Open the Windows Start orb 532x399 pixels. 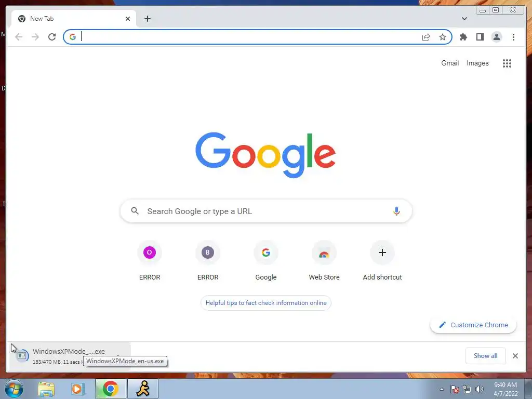point(14,389)
